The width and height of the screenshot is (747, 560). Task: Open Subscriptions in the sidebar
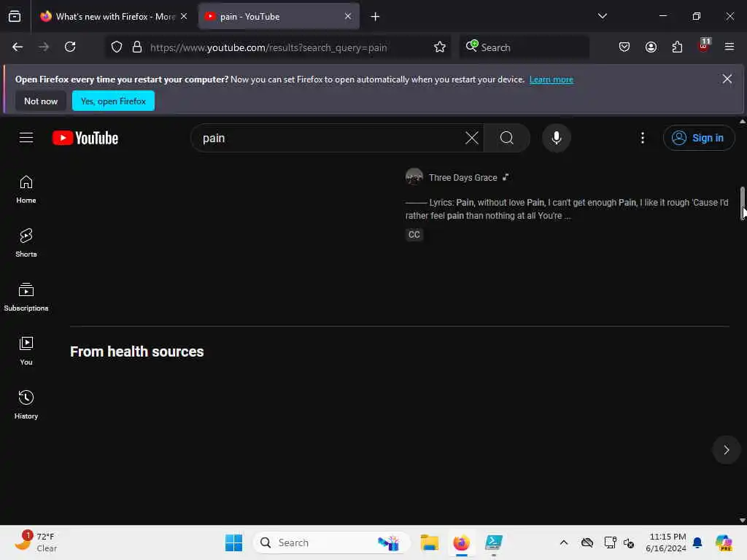pos(26,297)
